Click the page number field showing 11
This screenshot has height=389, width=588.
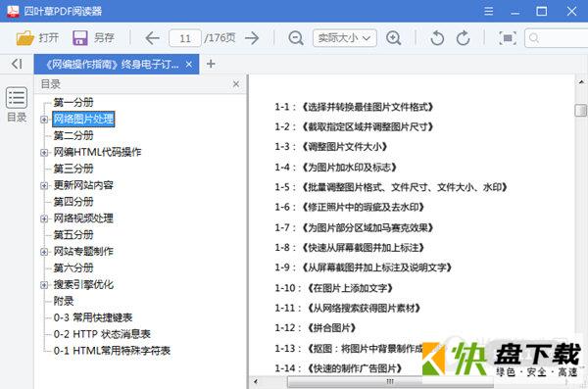coord(185,38)
